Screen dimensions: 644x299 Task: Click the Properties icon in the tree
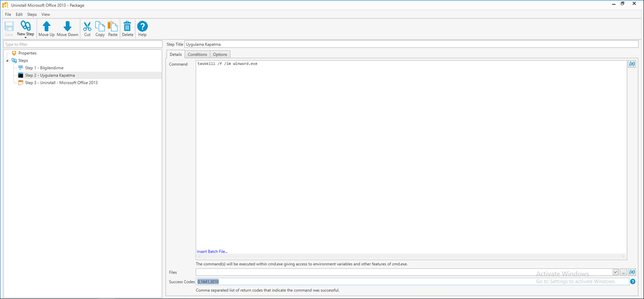click(x=15, y=53)
